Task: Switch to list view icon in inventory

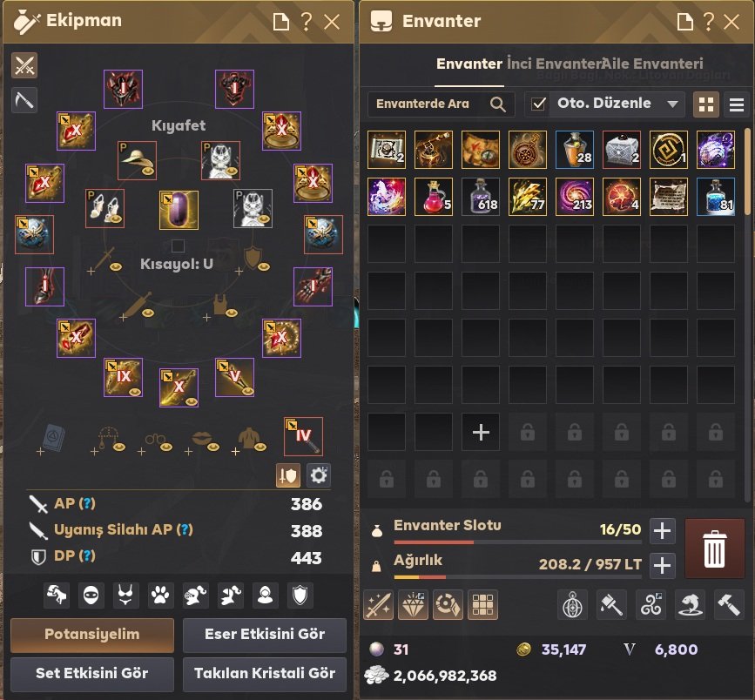Action: pyautogui.click(x=736, y=104)
